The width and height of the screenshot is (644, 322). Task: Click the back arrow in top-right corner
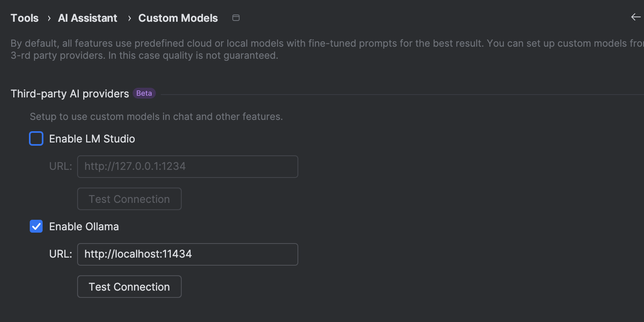636,17
